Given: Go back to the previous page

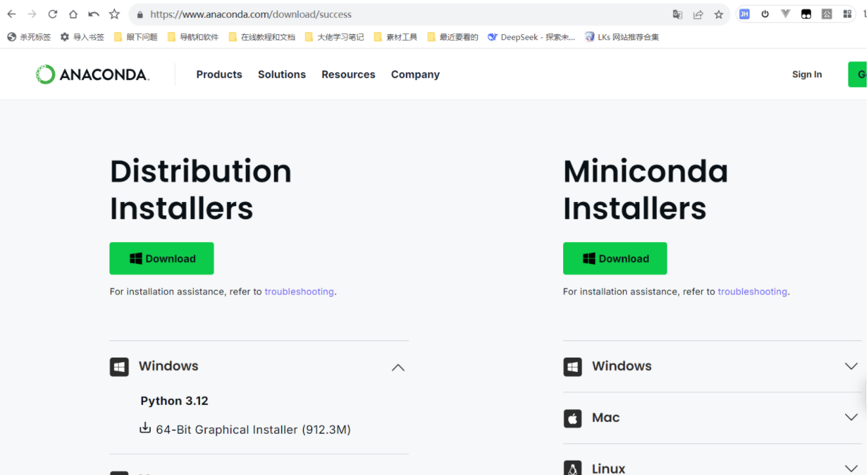Looking at the screenshot, I should [11, 14].
